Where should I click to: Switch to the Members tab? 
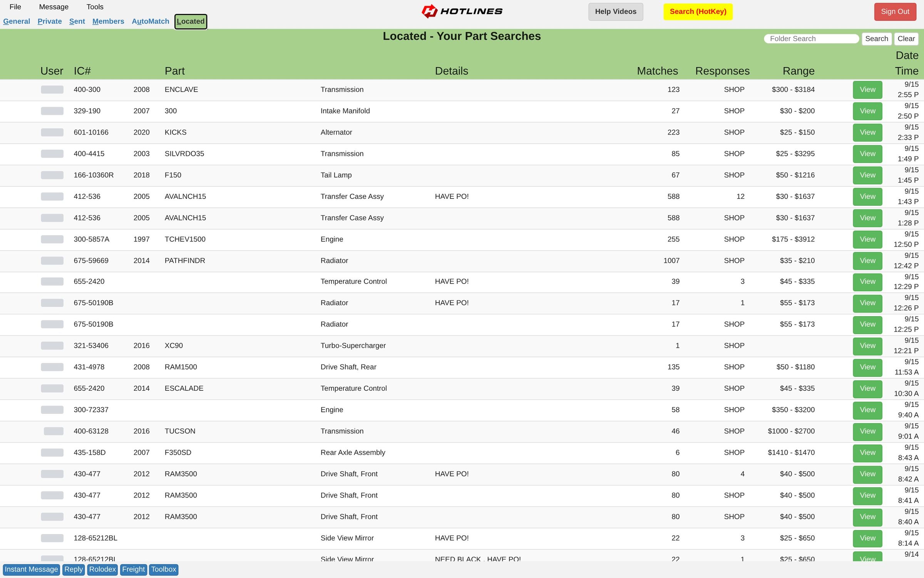108,21
